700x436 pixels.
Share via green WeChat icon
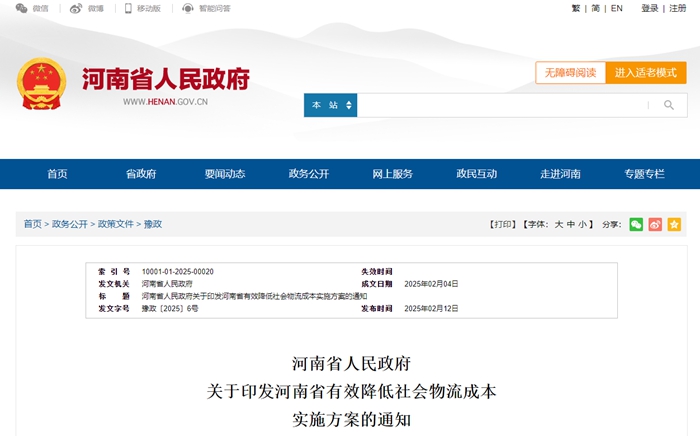pos(636,224)
